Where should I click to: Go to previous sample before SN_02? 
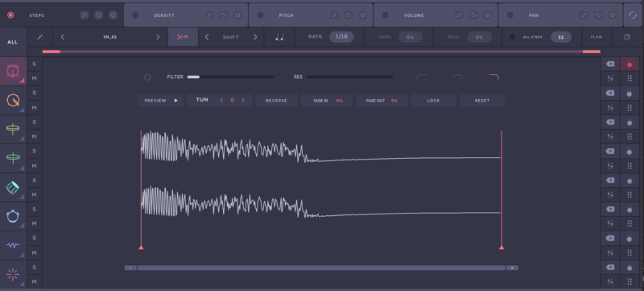[63, 37]
